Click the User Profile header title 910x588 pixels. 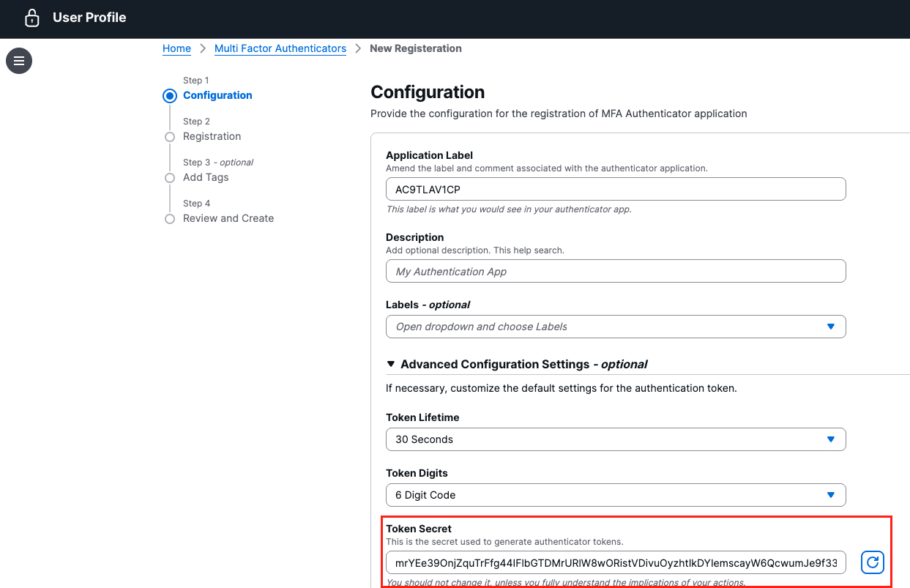[89, 18]
